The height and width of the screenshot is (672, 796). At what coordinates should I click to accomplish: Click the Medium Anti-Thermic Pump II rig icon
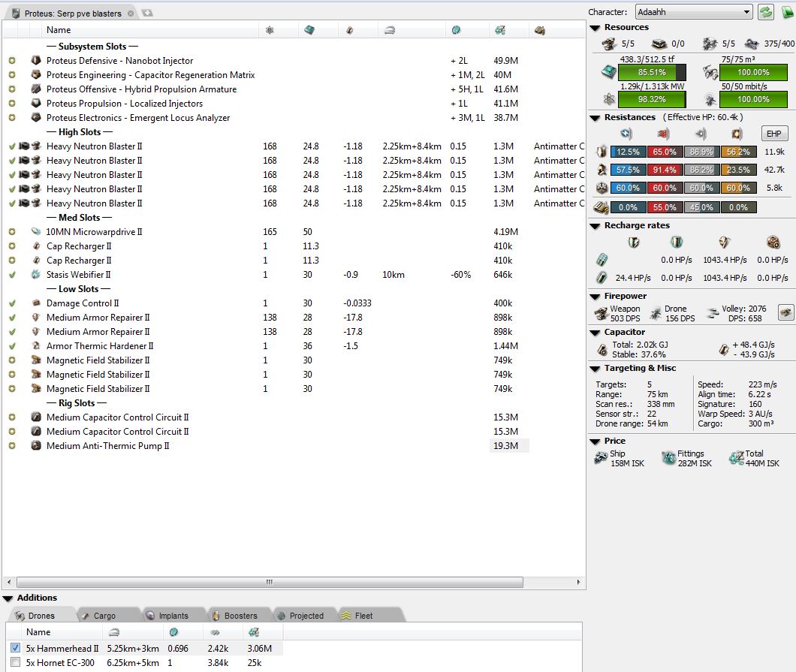pyautogui.click(x=36, y=446)
